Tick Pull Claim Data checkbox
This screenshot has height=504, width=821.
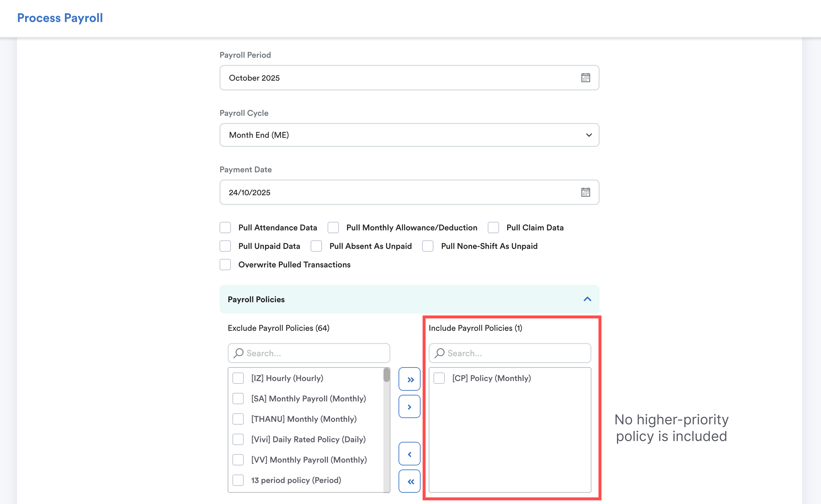pyautogui.click(x=493, y=228)
